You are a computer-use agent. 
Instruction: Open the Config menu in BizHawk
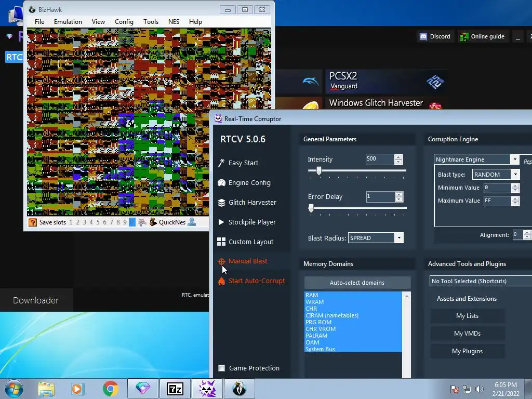click(x=124, y=22)
